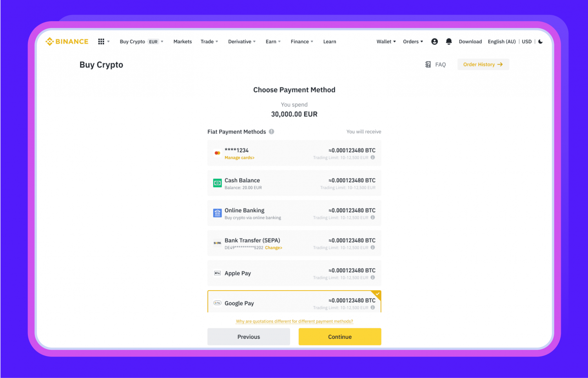Select Online Banking payment method
This screenshot has width=588, height=378.
click(294, 213)
